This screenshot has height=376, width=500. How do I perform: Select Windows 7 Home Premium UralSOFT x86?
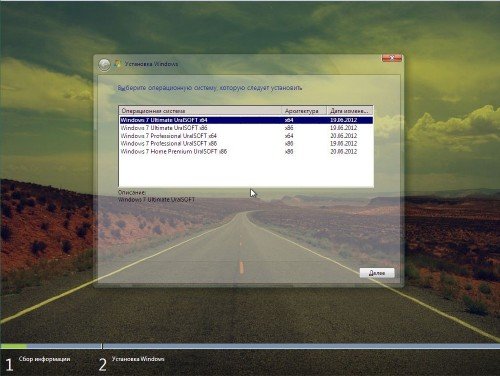[246, 151]
